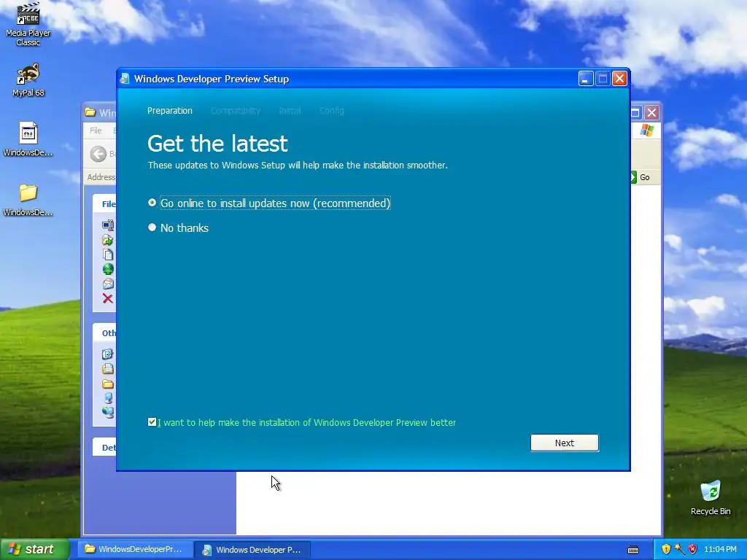The image size is (747, 560).
Task: Collapse Other Places panel header in Explorer
Action: [104, 332]
